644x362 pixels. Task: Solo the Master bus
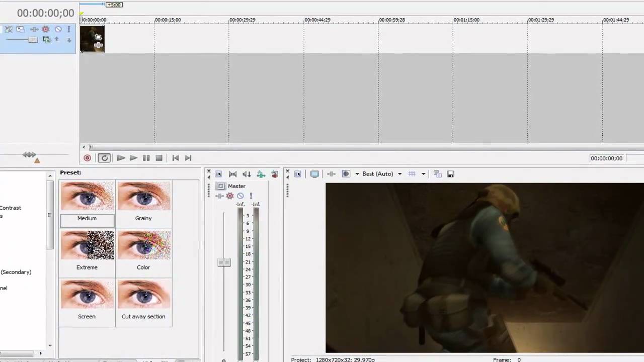[x=251, y=196]
